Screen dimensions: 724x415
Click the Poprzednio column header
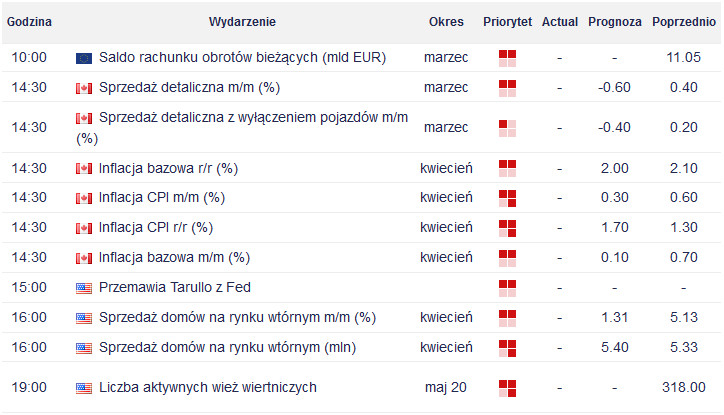coord(684,22)
